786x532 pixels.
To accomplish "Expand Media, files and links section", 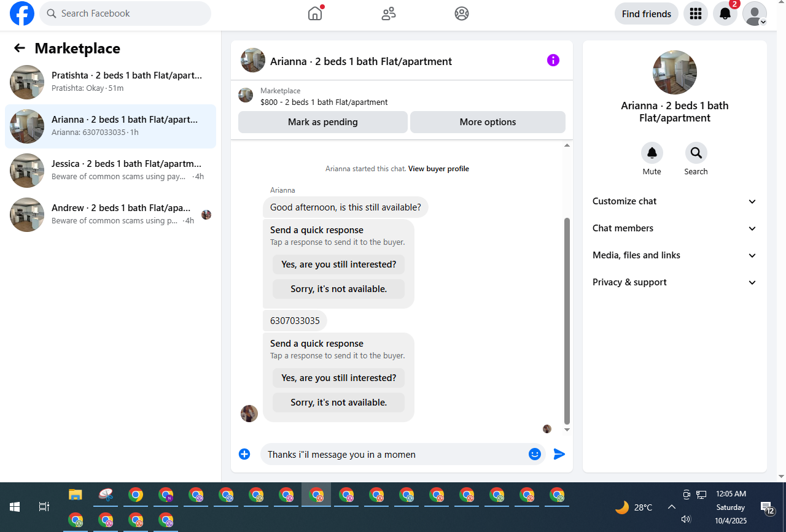I will (675, 255).
